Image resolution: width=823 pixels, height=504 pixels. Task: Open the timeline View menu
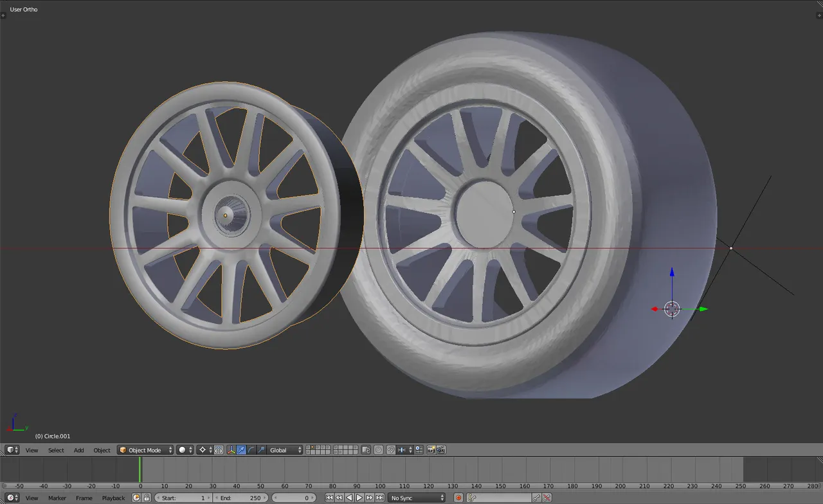(32, 498)
